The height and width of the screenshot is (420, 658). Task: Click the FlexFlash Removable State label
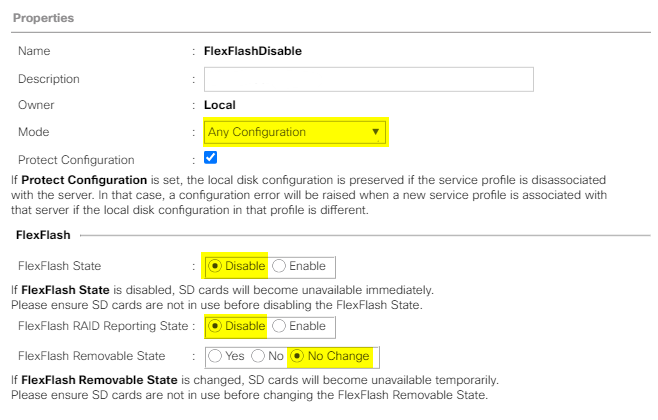pos(91,356)
